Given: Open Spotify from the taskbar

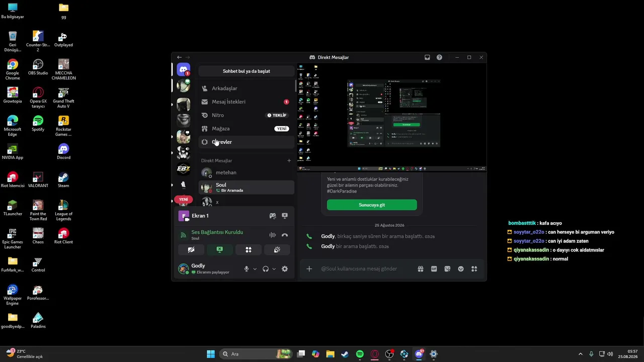Looking at the screenshot, I should [x=360, y=354].
